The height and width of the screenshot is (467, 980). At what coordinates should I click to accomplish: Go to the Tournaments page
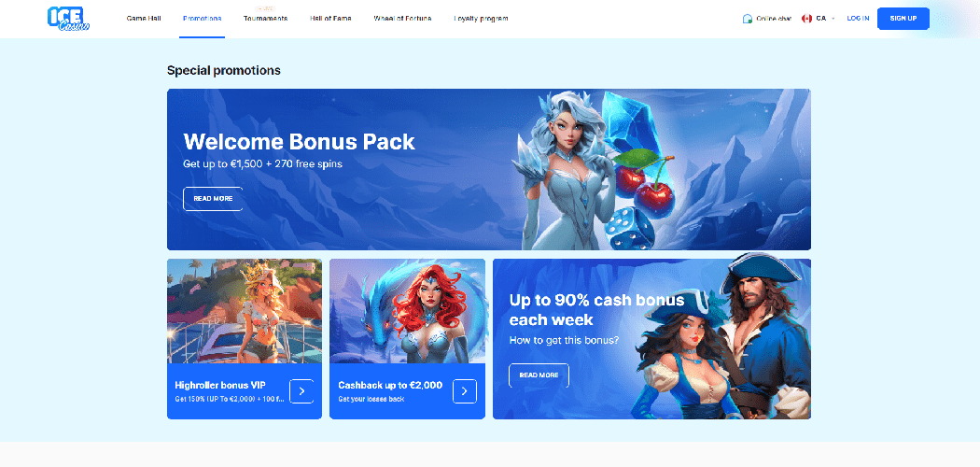[266, 19]
